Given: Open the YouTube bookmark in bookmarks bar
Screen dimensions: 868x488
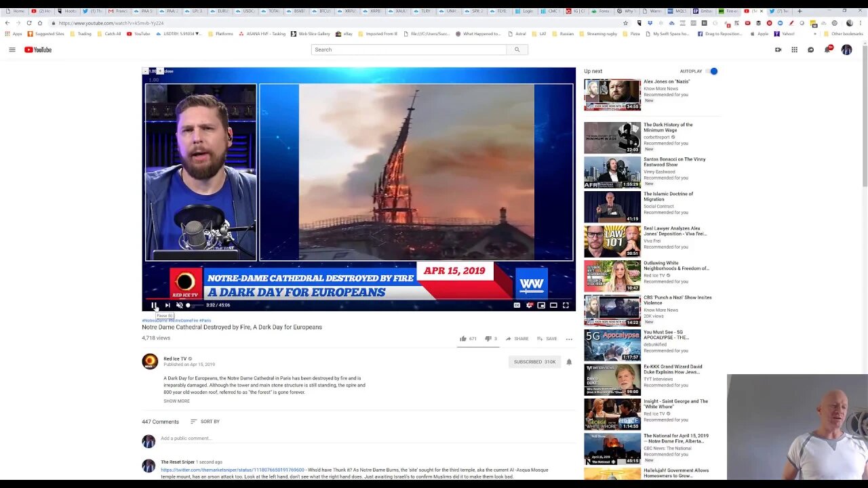Looking at the screenshot, I should click(138, 34).
